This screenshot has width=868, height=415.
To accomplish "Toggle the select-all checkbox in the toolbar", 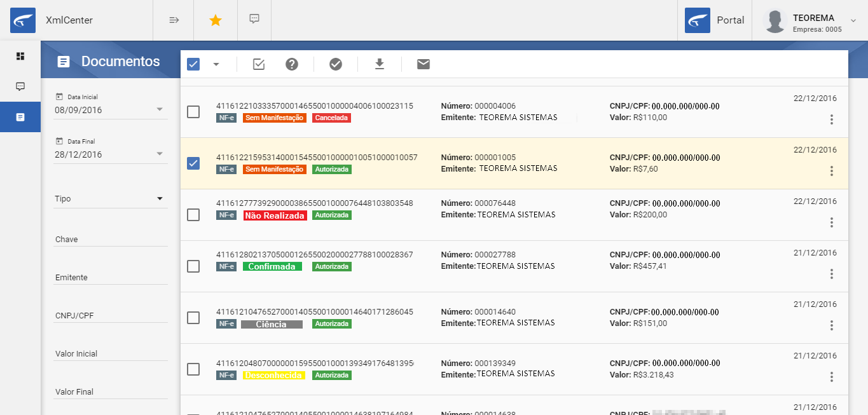I will click(193, 64).
